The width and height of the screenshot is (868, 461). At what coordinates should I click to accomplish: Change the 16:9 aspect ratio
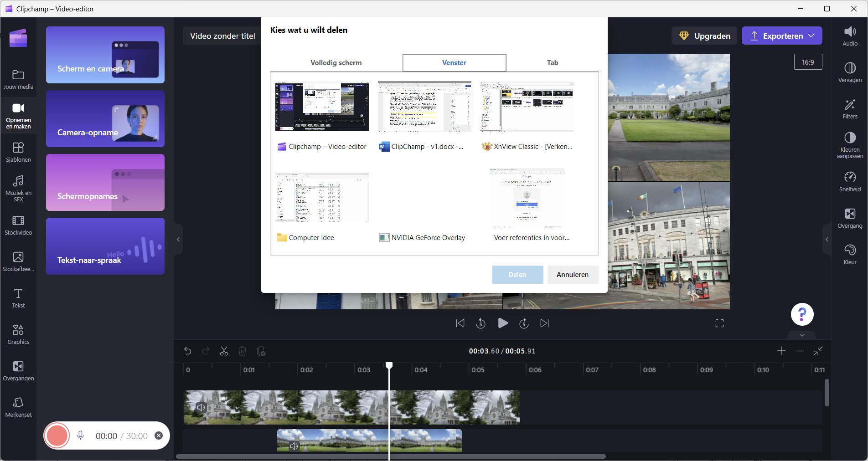click(808, 62)
